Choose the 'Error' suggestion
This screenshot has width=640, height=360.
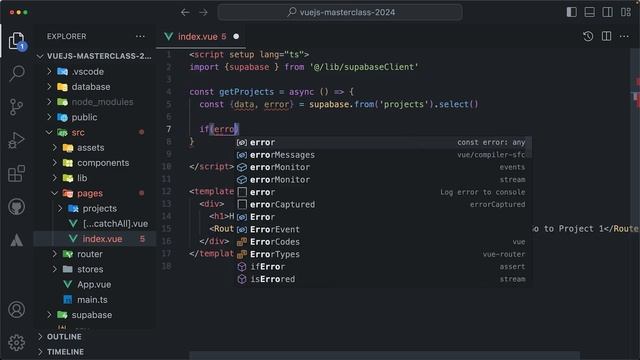(x=383, y=217)
